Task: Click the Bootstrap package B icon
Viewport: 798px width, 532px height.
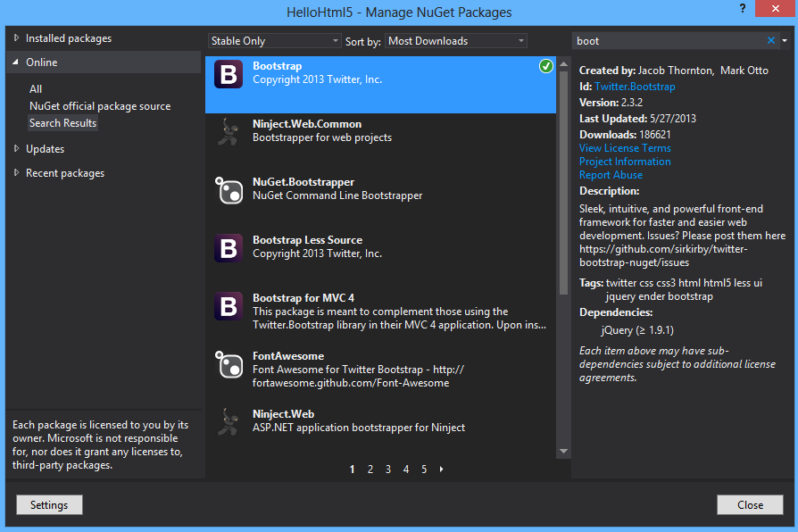Action: click(x=229, y=74)
